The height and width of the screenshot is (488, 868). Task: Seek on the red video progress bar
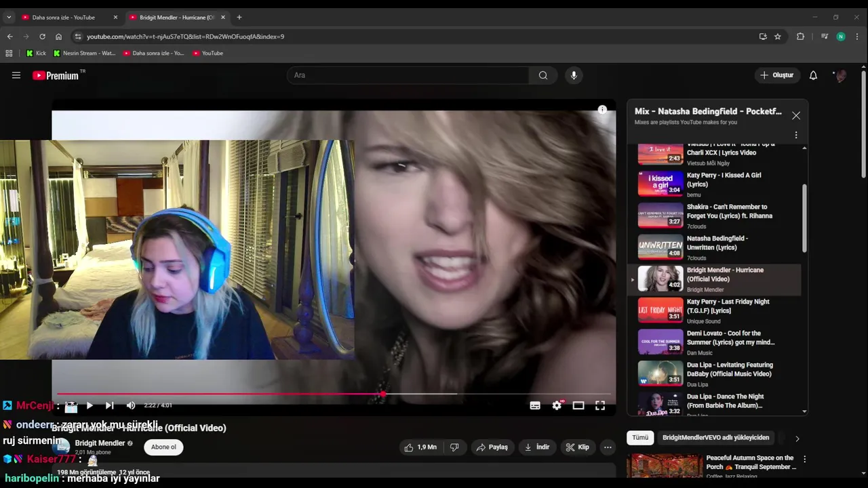point(334,394)
